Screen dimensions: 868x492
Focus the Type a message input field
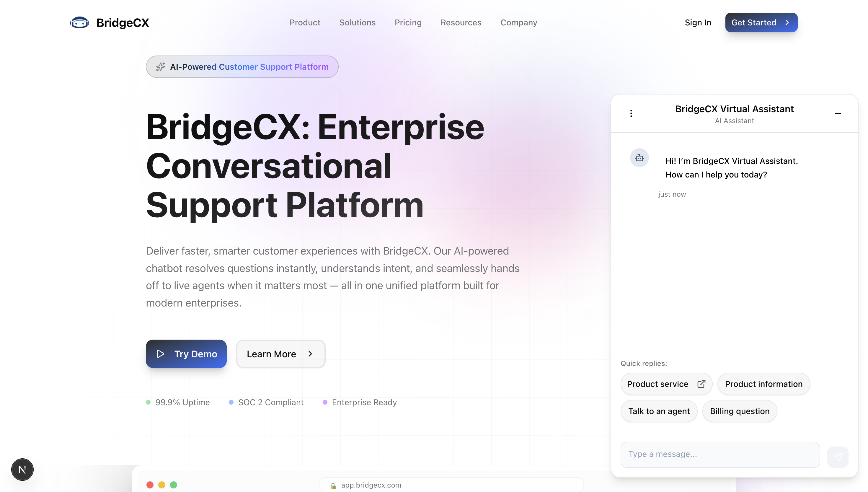[720, 454]
